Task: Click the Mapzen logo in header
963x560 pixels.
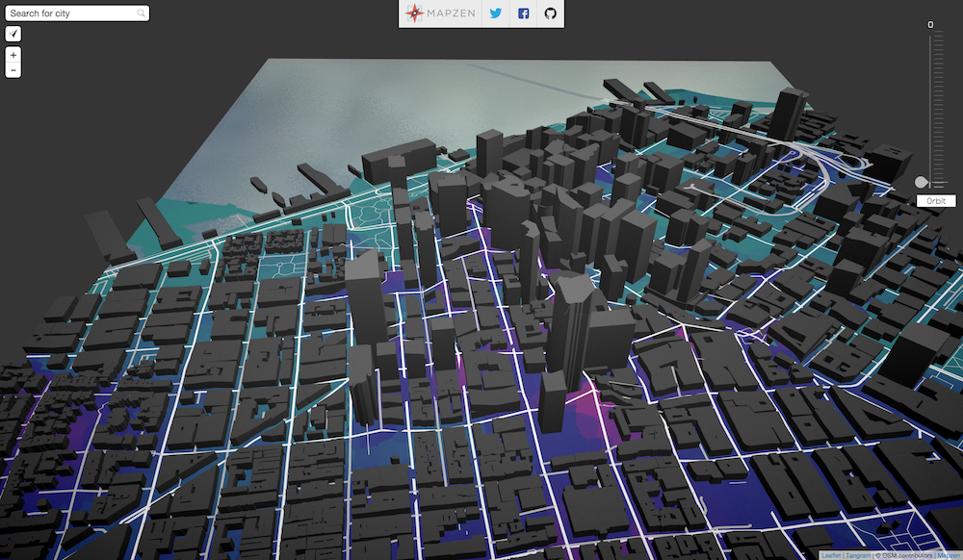Action: (x=440, y=13)
